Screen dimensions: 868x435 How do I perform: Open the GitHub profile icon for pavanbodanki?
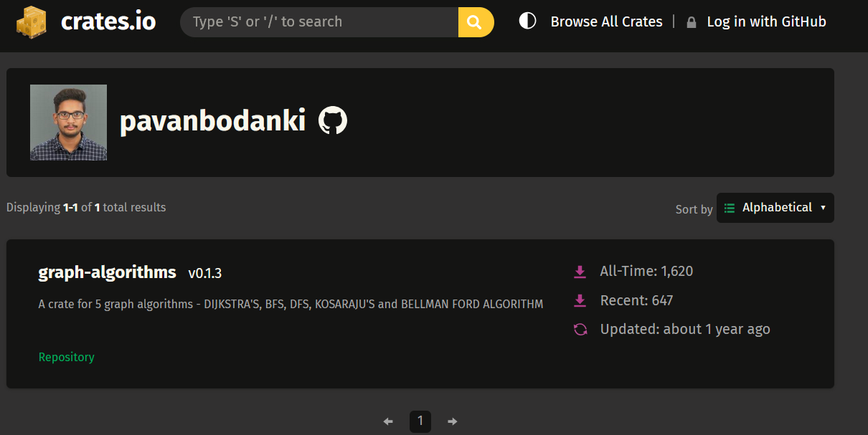(332, 120)
